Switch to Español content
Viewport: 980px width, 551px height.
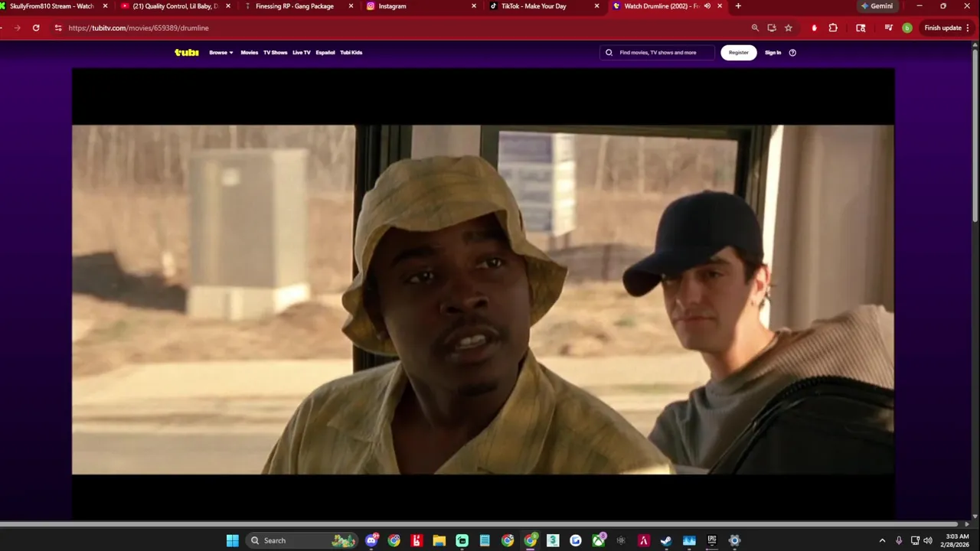point(325,53)
